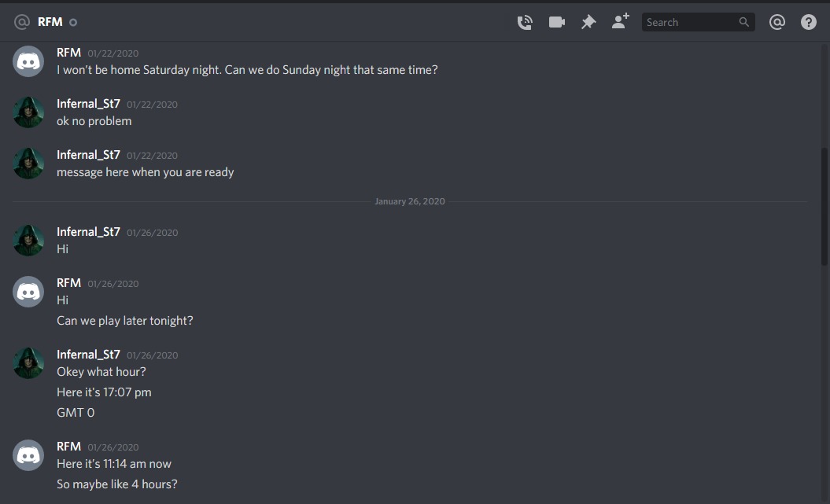830x504 pixels.
Task: Open pinned messages
Action: click(588, 22)
